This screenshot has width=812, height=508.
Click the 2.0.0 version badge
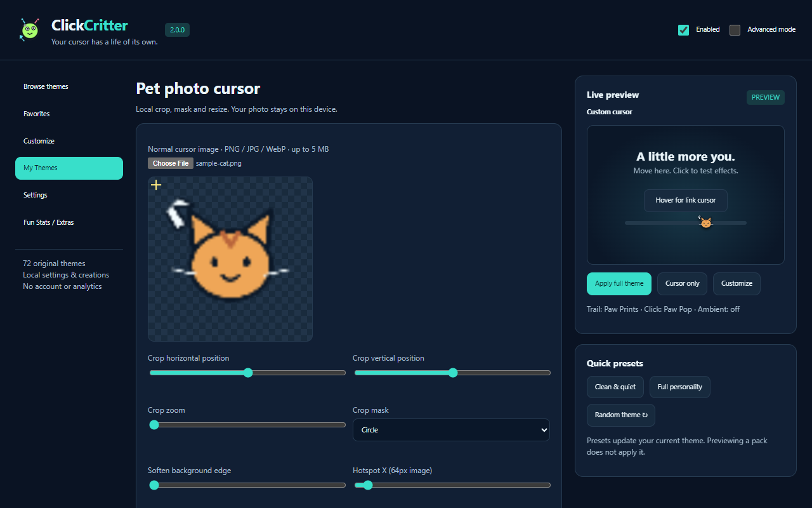177,30
